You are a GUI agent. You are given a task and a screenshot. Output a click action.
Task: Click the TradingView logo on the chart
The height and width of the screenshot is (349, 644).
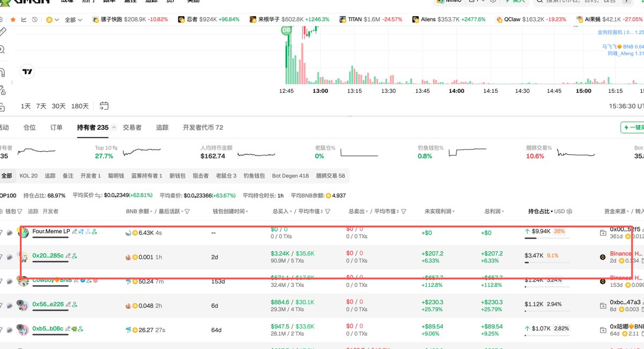(27, 71)
